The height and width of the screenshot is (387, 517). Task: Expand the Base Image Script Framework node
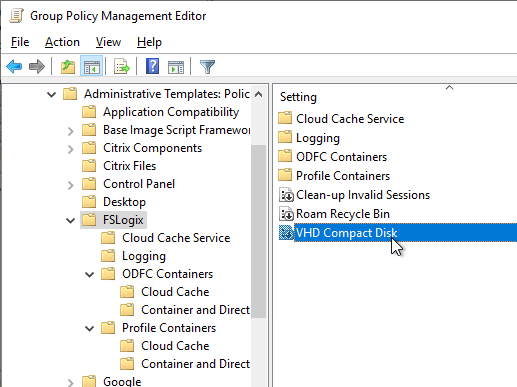click(x=70, y=131)
